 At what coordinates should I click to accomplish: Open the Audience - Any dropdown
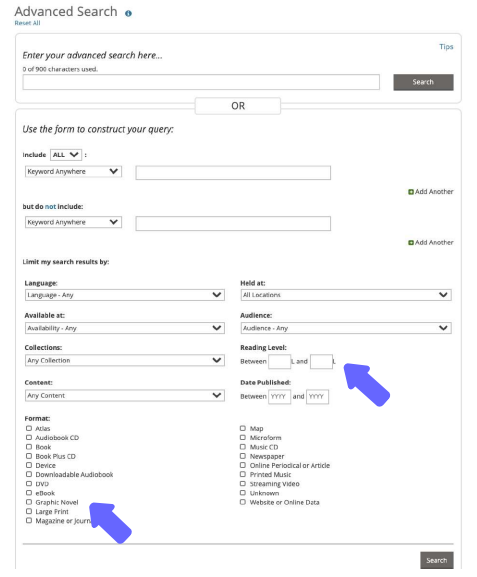(x=346, y=328)
